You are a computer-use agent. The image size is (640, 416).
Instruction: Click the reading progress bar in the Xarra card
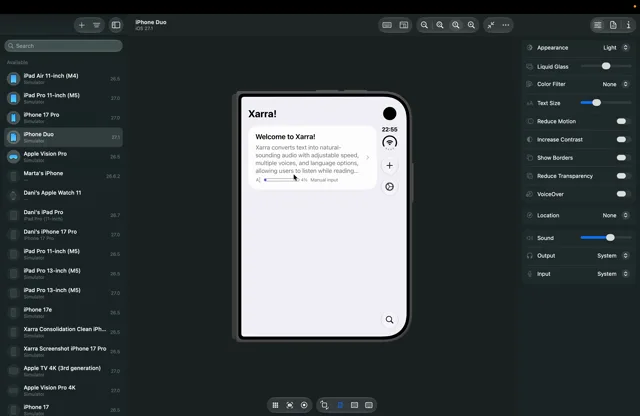(x=281, y=180)
